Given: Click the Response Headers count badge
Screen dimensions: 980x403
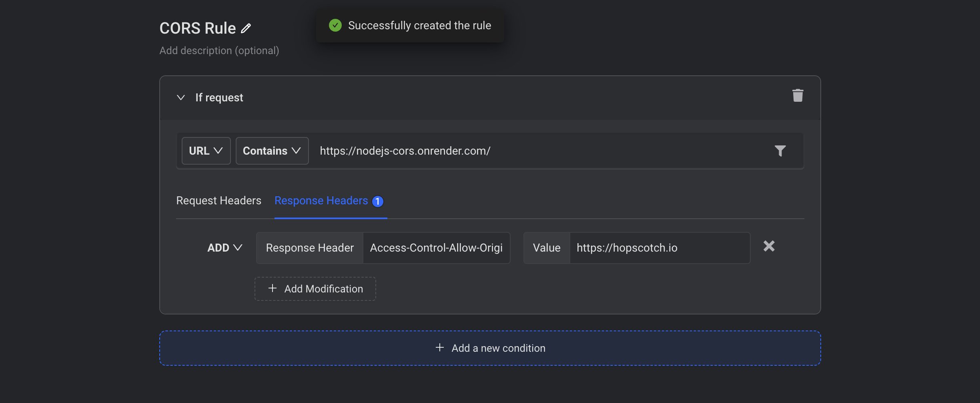Looking at the screenshot, I should (377, 201).
